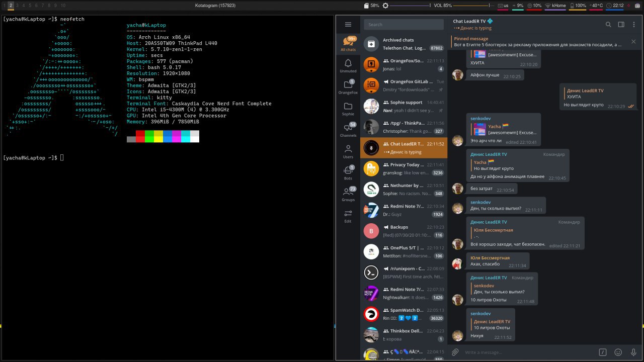Click the chat list Search field
The image size is (644, 362).
(405, 24)
